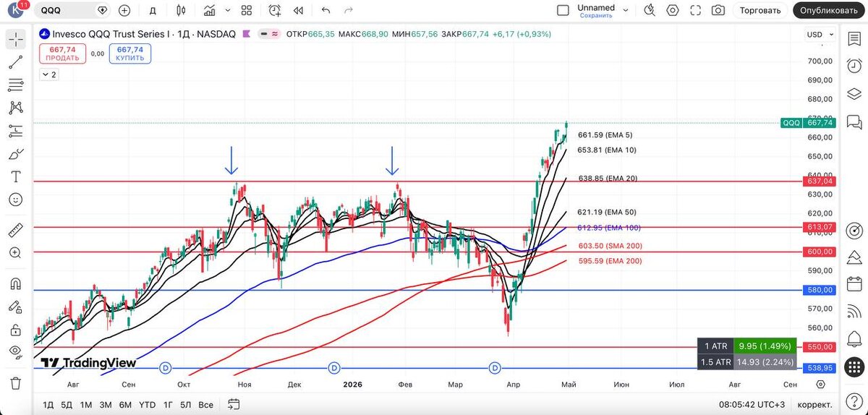Viewport: 868px width, 415px height.
Task: Click the КУПИТЬ 667,74 buy button
Action: pyautogui.click(x=130, y=54)
